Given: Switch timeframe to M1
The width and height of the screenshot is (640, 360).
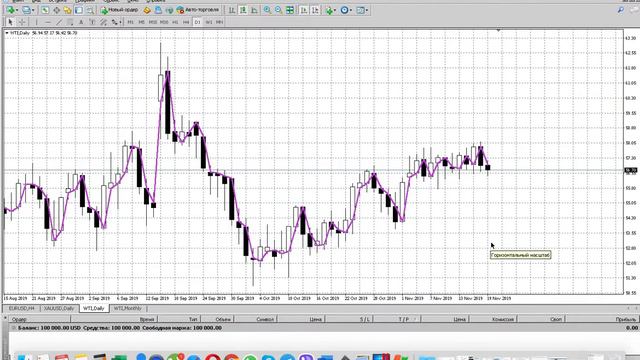Looking at the screenshot, I should coord(131,22).
